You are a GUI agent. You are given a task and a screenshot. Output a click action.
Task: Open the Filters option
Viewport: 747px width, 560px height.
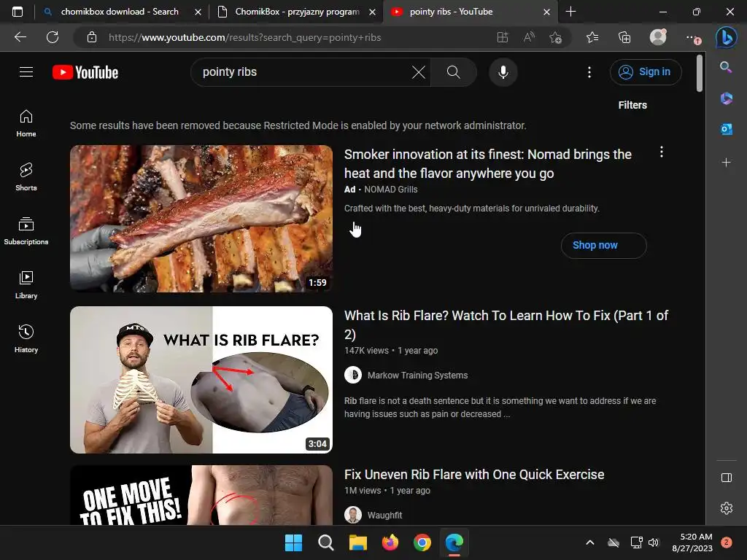[632, 105]
